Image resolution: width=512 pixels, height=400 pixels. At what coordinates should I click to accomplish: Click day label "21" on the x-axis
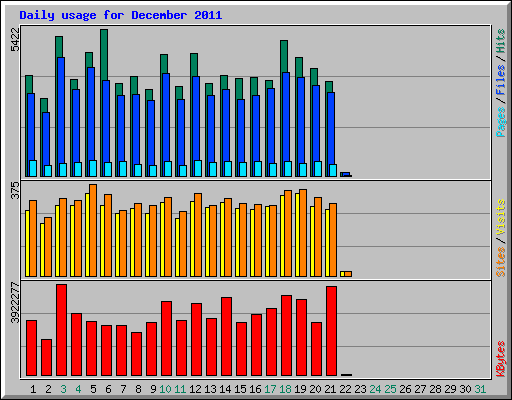[x=330, y=389]
